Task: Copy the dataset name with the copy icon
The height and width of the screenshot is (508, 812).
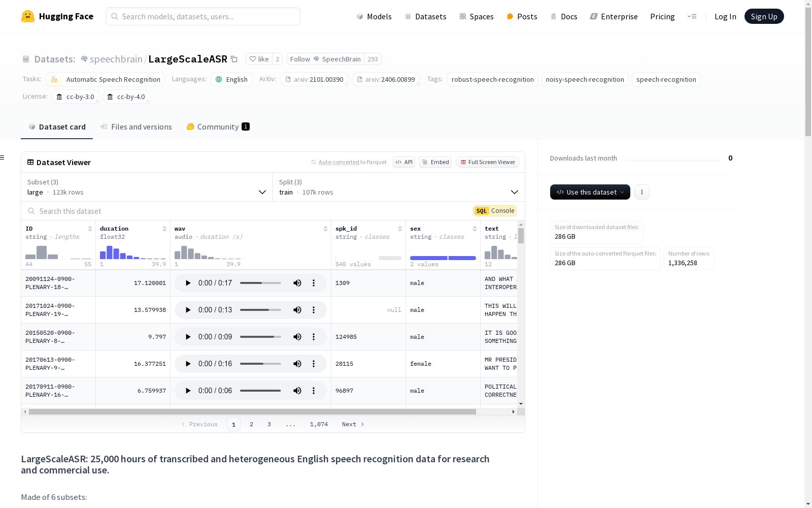Action: pyautogui.click(x=234, y=59)
